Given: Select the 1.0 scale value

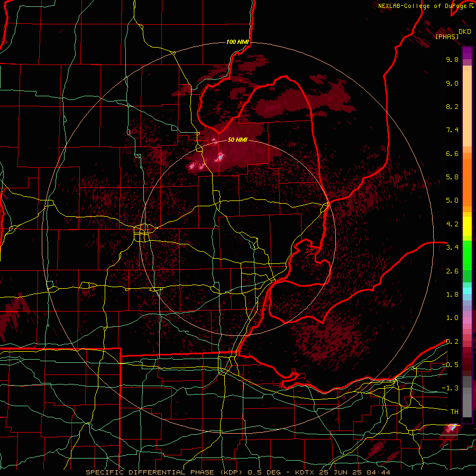Looking at the screenshot, I should pos(452,318).
